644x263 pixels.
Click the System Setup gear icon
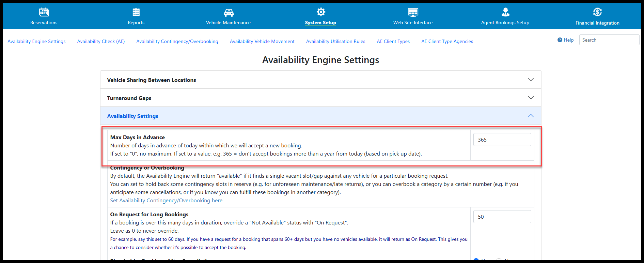(320, 12)
